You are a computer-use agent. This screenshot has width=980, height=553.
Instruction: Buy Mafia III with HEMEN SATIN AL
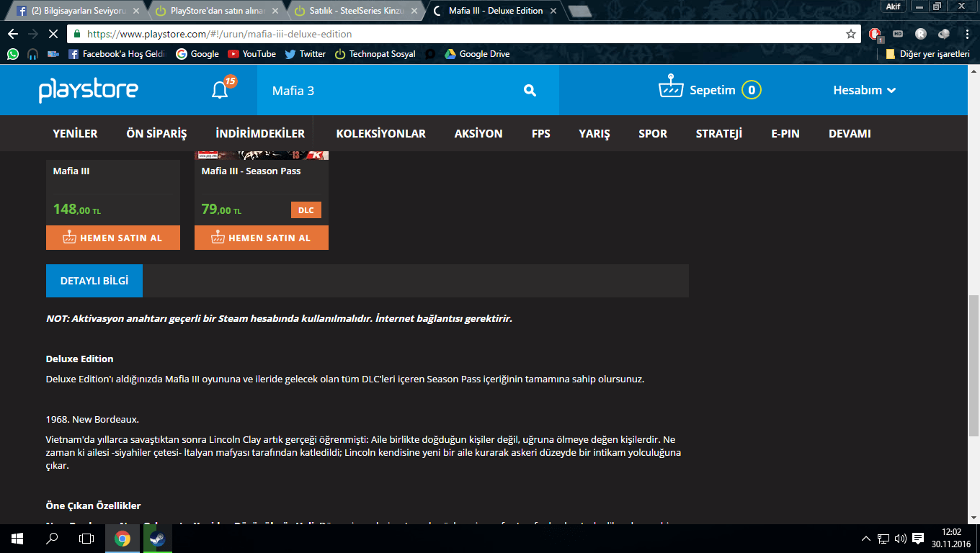[113, 238]
